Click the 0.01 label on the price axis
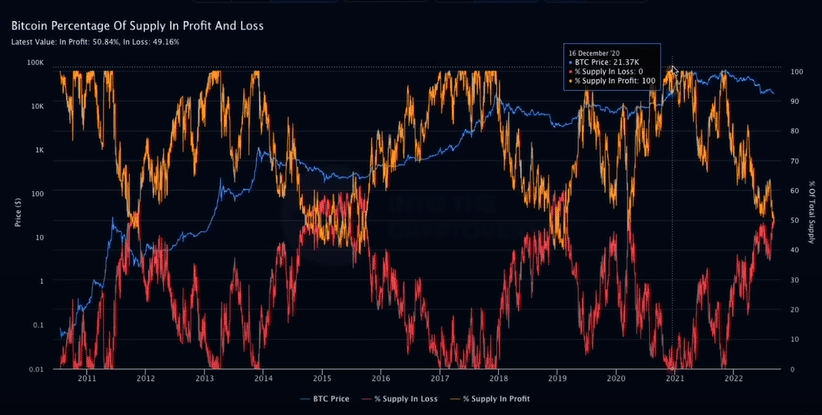Viewport: 822px width, 415px height. tap(35, 370)
